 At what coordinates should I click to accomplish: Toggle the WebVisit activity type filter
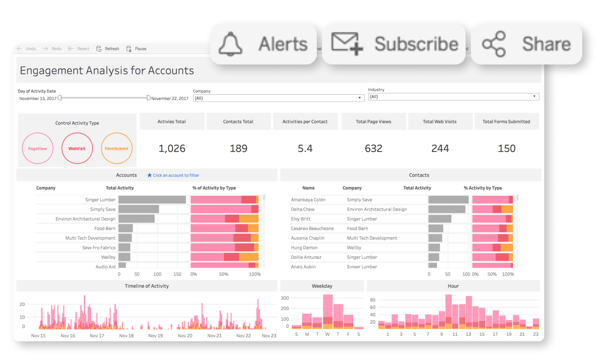pos(77,148)
